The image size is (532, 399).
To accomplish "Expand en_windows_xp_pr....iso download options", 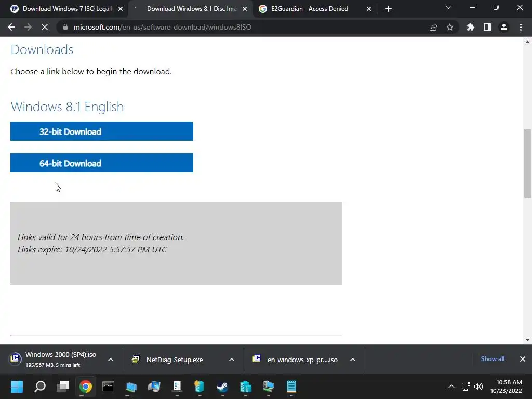I will pyautogui.click(x=353, y=360).
